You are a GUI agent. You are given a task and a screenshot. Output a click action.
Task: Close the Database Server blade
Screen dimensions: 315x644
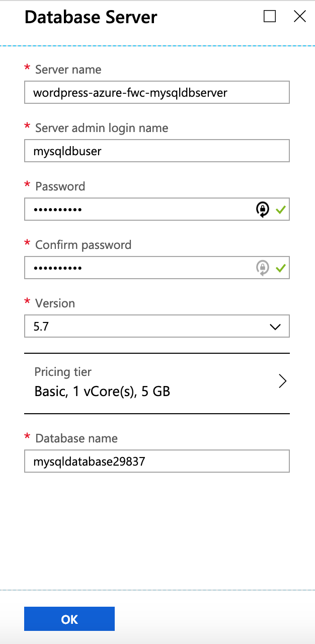[x=300, y=17]
